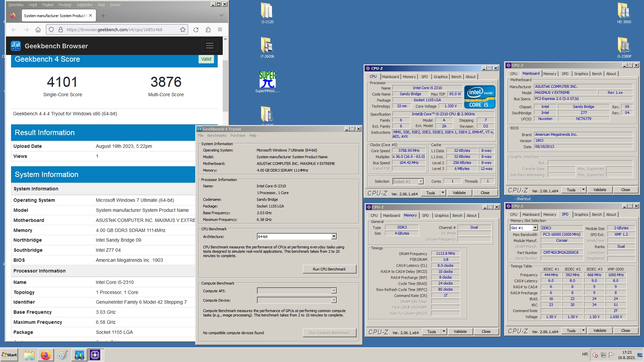Image resolution: width=644 pixels, height=362 pixels.
Task: Open the Architecture 64-bit dropdown
Action: (x=334, y=237)
